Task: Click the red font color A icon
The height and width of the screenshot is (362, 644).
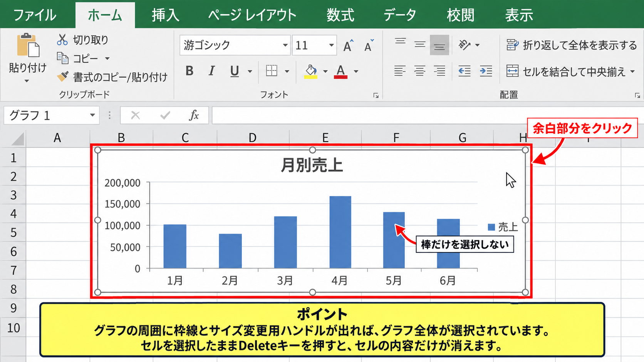Action: 340,71
